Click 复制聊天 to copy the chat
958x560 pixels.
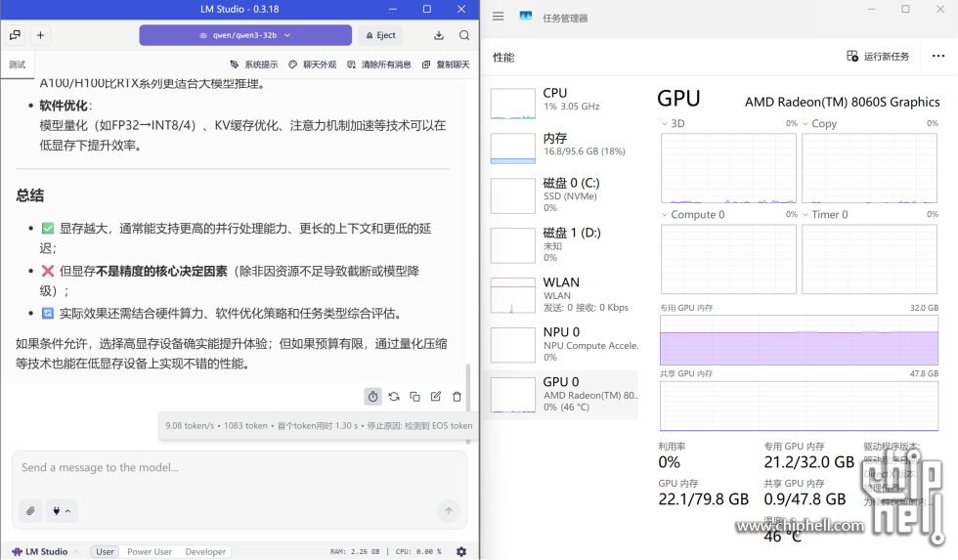[446, 65]
